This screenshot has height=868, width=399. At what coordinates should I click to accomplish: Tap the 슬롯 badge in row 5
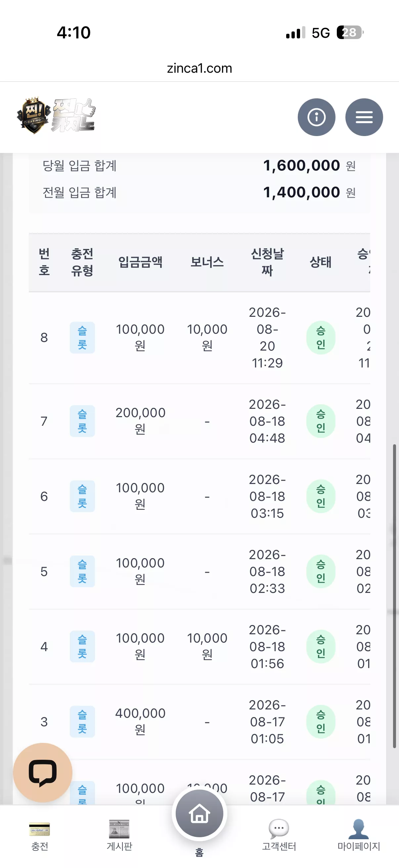(x=82, y=571)
